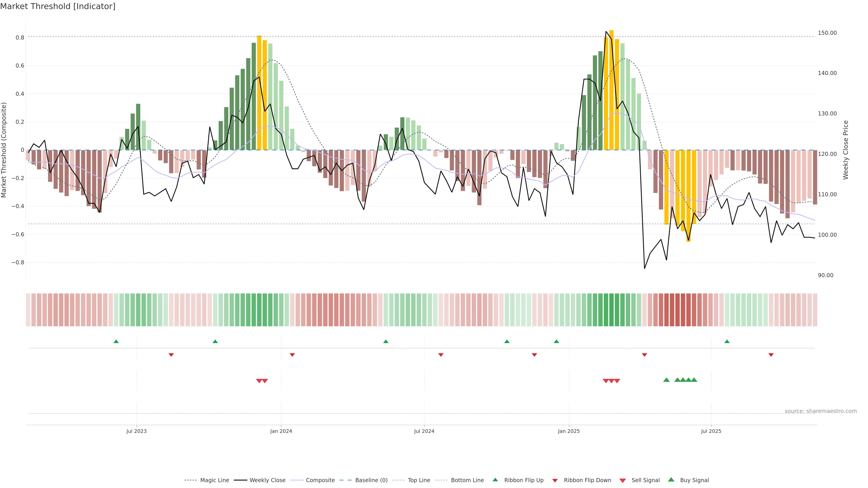Click the Market Threshold [Indicator] chart title
Screen dimensions: 868x488
pos(58,6)
